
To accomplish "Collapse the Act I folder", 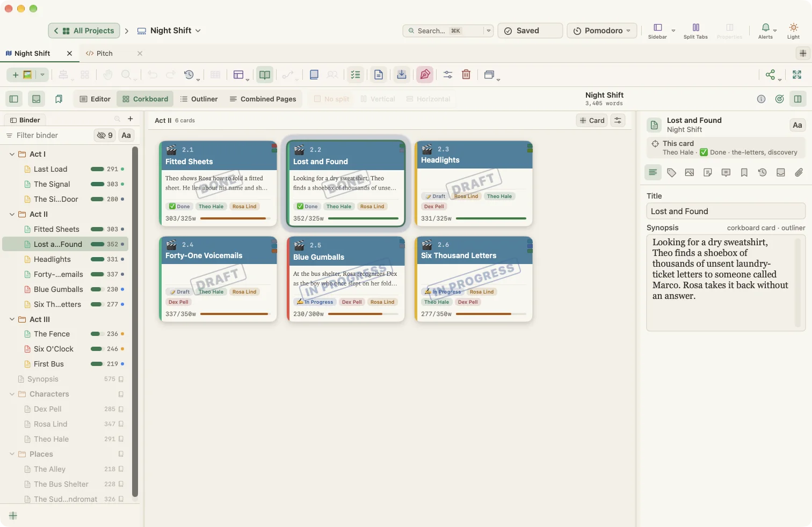I will tap(12, 154).
